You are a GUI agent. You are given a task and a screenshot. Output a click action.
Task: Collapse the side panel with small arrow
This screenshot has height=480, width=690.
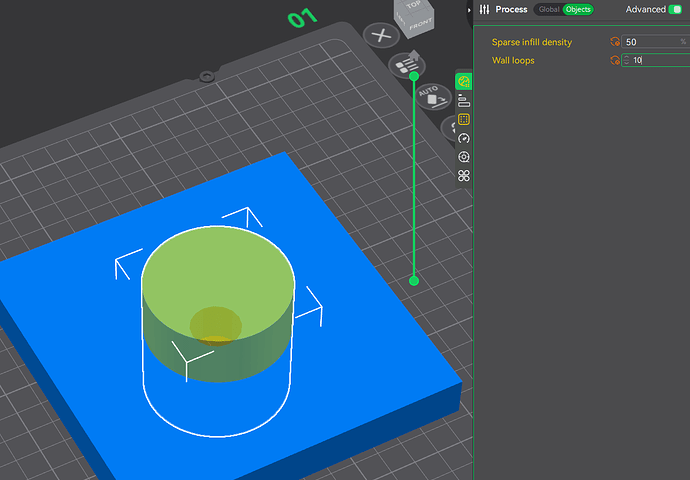(469, 9)
